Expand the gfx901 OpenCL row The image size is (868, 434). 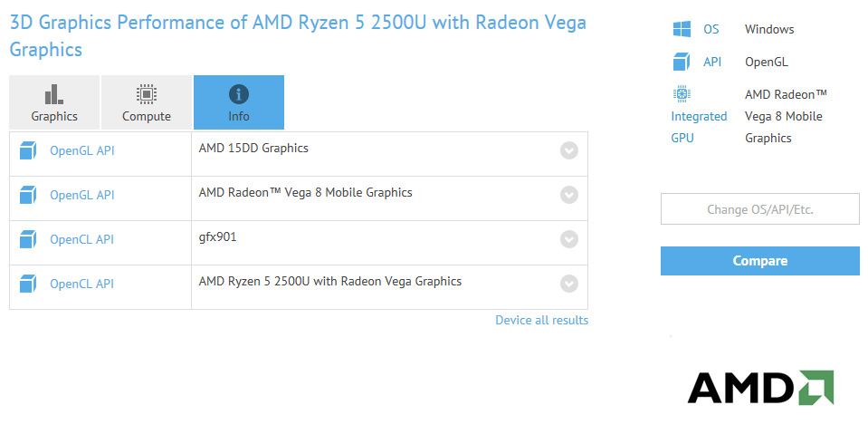(569, 239)
